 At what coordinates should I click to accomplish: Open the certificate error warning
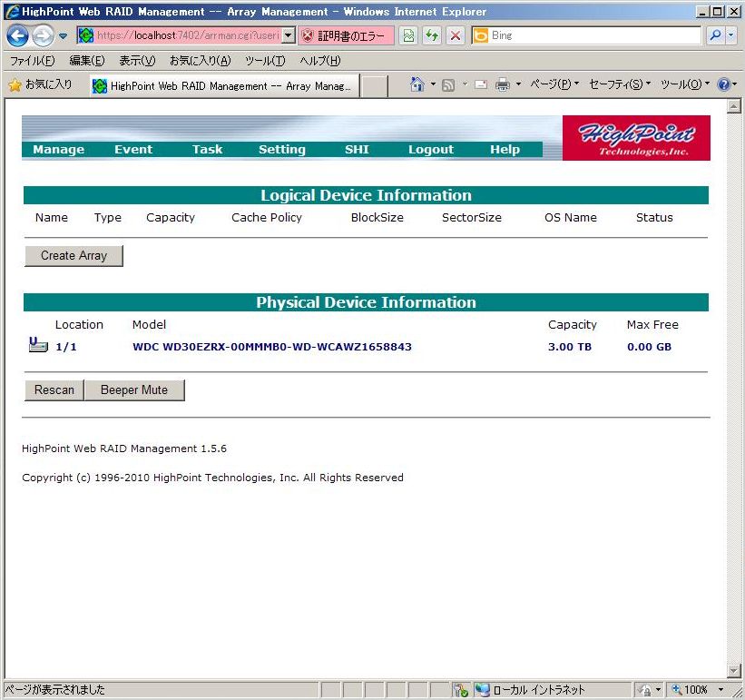(346, 35)
